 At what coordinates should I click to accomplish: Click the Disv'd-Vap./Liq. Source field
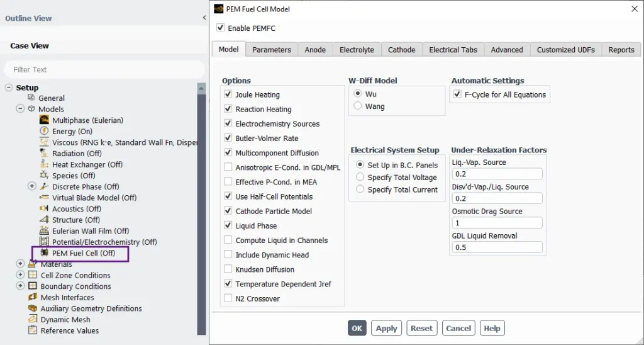[x=497, y=198]
